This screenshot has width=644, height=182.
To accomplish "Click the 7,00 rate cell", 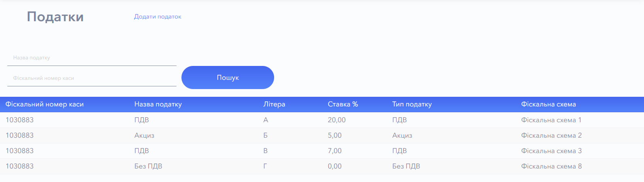I will coord(335,151).
